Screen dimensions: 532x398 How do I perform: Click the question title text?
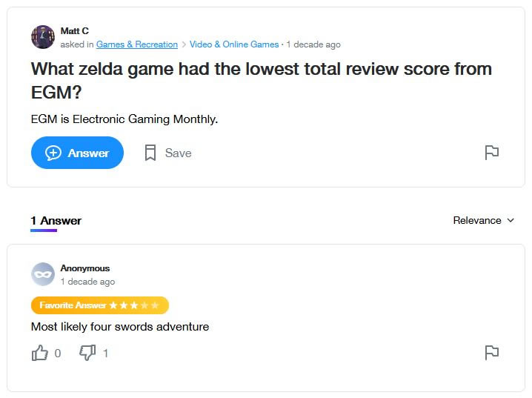tap(262, 80)
